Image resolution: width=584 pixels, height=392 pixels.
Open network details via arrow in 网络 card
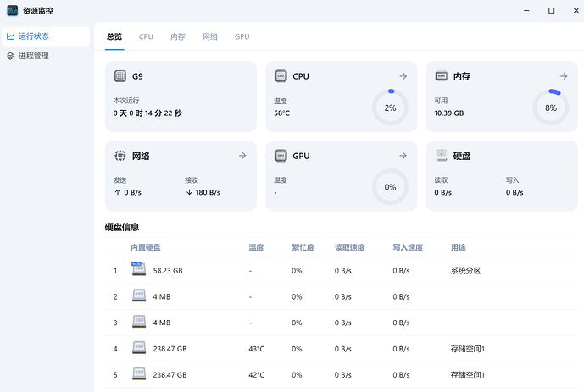(242, 156)
